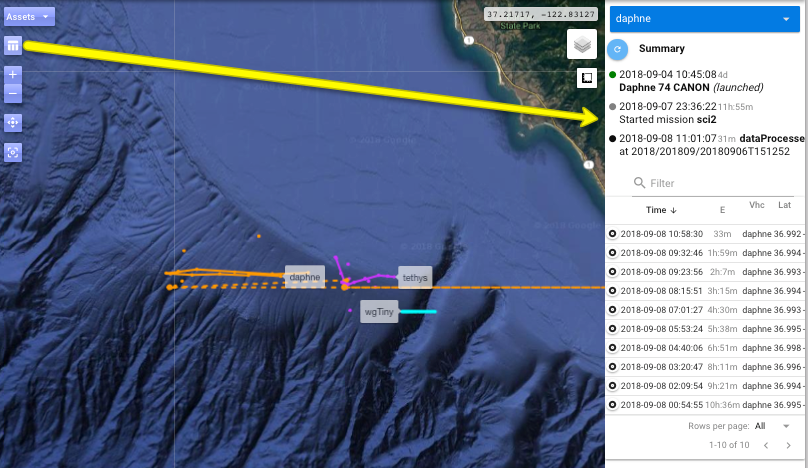Zoom in on the map

[x=13, y=74]
